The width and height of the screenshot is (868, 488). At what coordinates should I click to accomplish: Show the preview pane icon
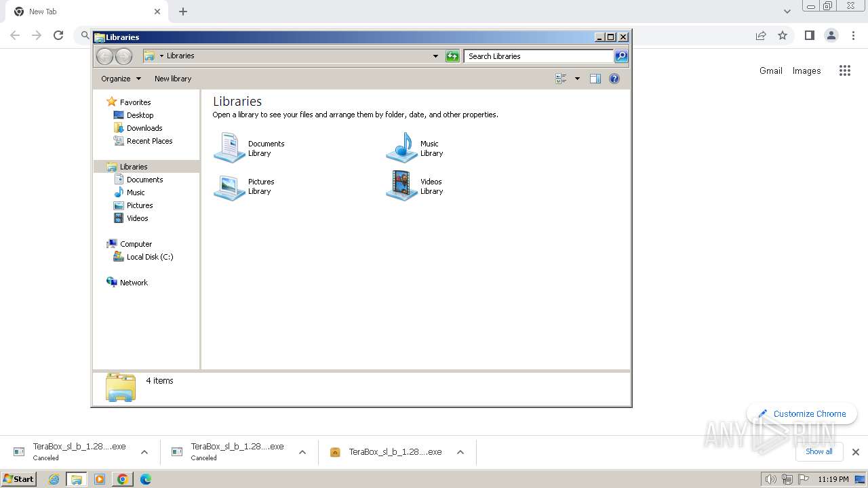595,79
